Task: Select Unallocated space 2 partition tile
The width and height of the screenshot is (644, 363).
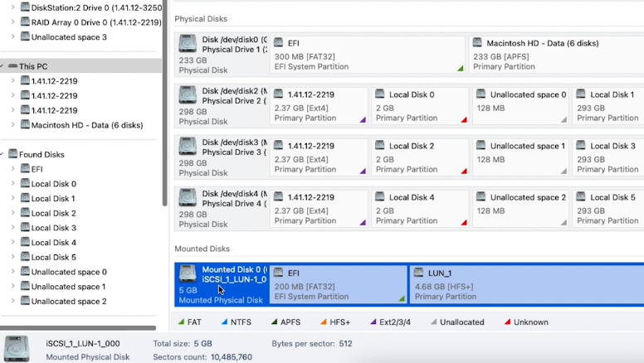Action: [x=520, y=209]
